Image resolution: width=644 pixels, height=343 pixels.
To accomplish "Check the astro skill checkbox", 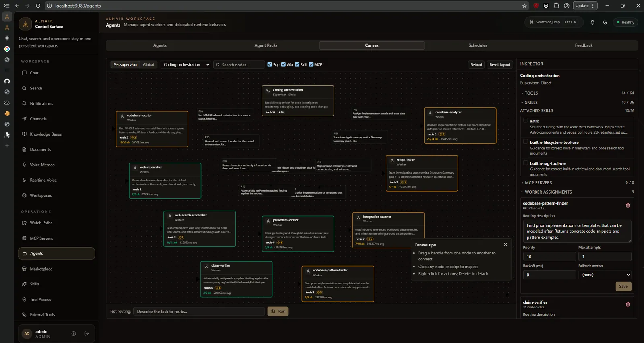I will pos(525,120).
